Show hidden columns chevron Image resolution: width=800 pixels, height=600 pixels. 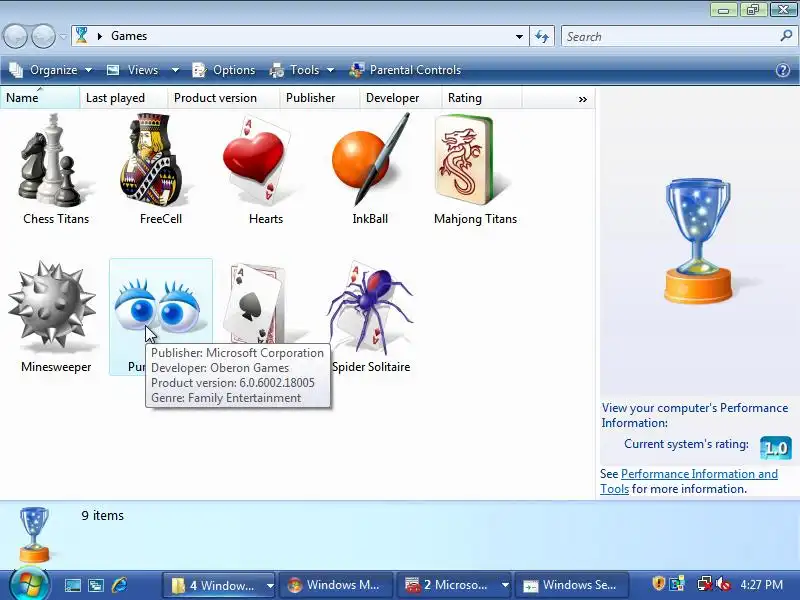[583, 99]
